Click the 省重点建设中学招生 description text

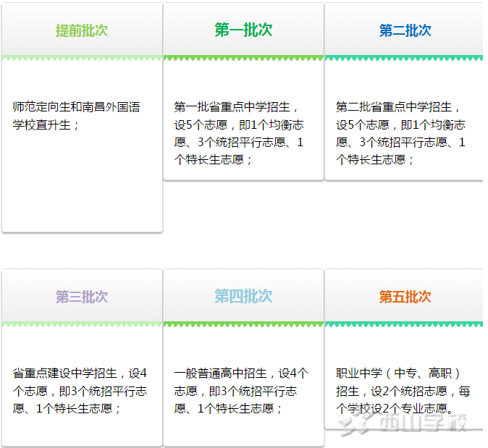[x=80, y=391]
